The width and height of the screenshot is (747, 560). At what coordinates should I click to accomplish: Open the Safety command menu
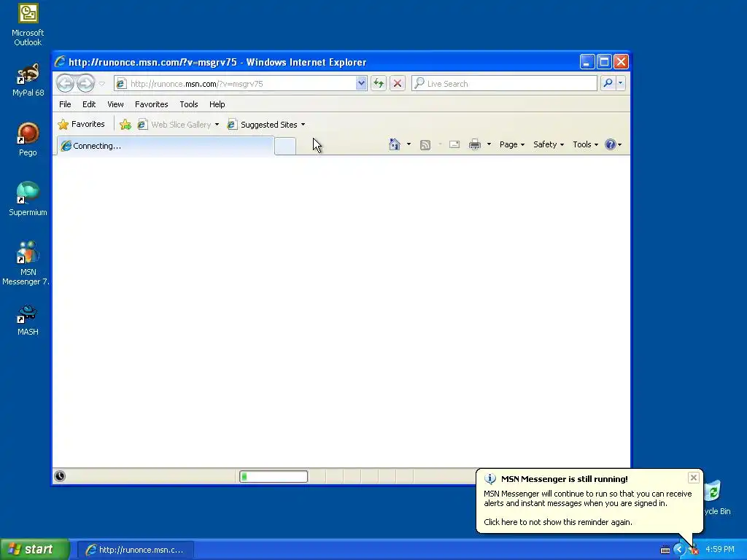pyautogui.click(x=549, y=144)
